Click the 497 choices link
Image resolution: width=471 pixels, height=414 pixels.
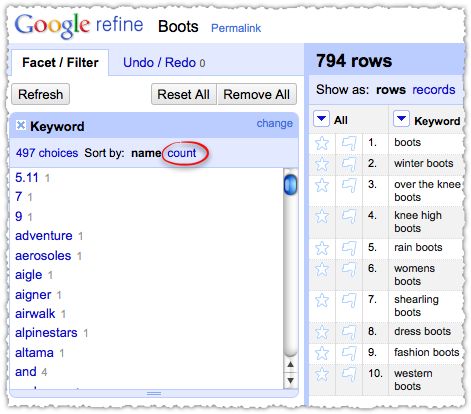coord(47,153)
